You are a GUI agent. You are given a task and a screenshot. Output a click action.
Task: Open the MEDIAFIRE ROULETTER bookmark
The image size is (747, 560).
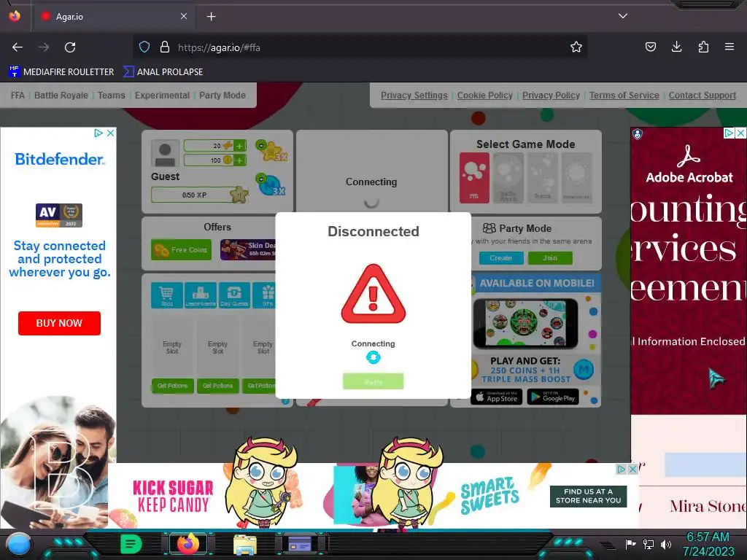[x=61, y=72]
